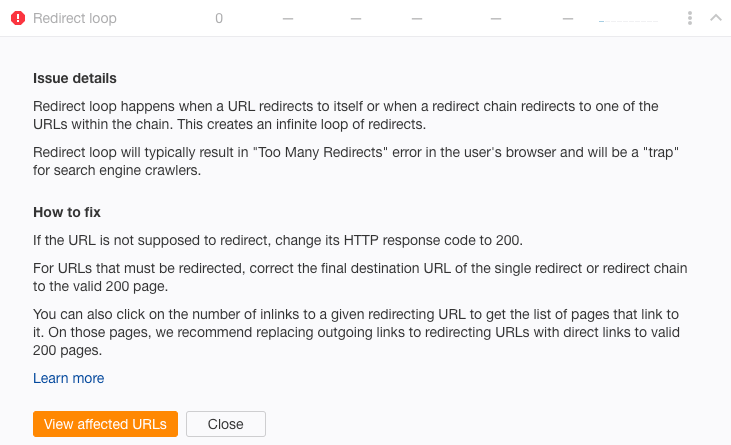Open the three-dot options menu
The height and width of the screenshot is (445, 731).
pos(690,18)
